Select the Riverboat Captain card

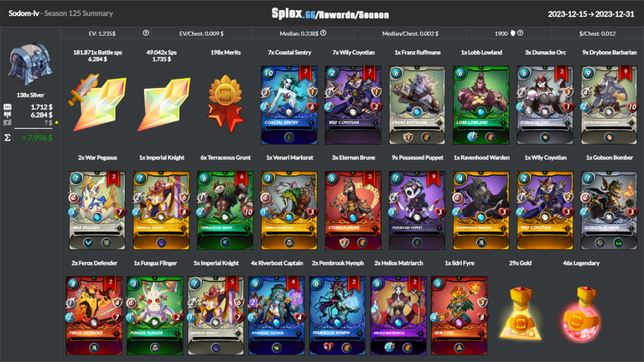[277, 316]
